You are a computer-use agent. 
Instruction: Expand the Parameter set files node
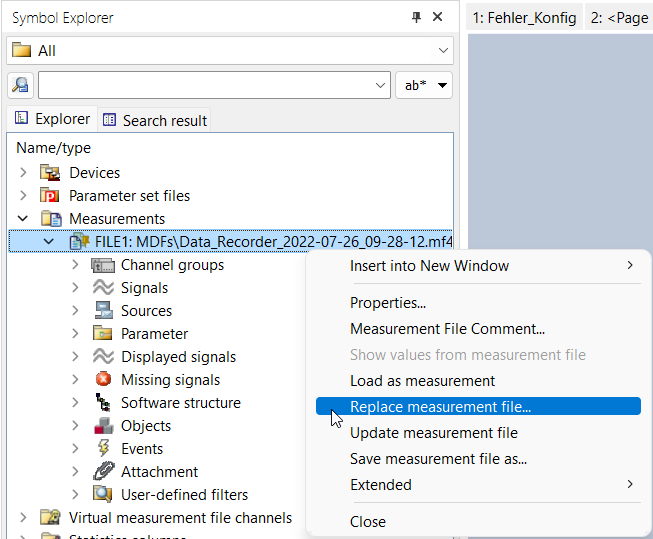click(x=23, y=195)
